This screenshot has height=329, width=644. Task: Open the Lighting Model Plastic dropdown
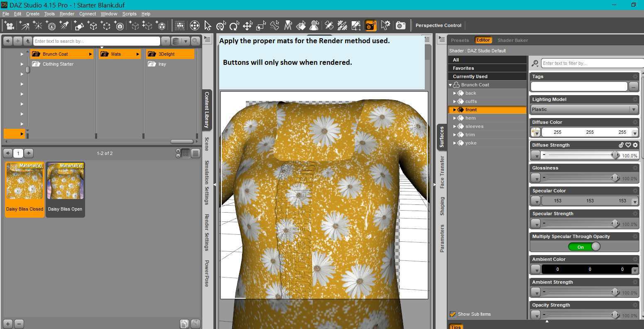[584, 109]
